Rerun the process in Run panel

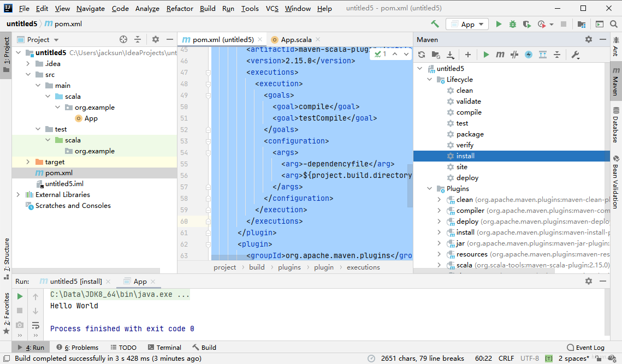click(x=20, y=296)
